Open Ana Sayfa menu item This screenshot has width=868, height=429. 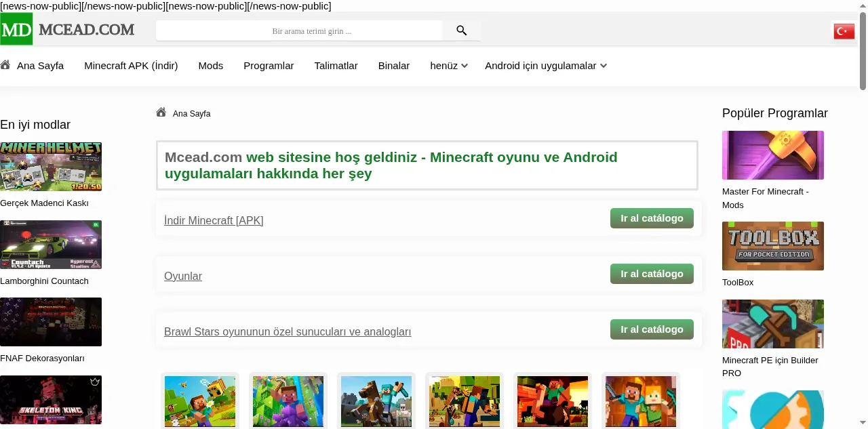[40, 66]
